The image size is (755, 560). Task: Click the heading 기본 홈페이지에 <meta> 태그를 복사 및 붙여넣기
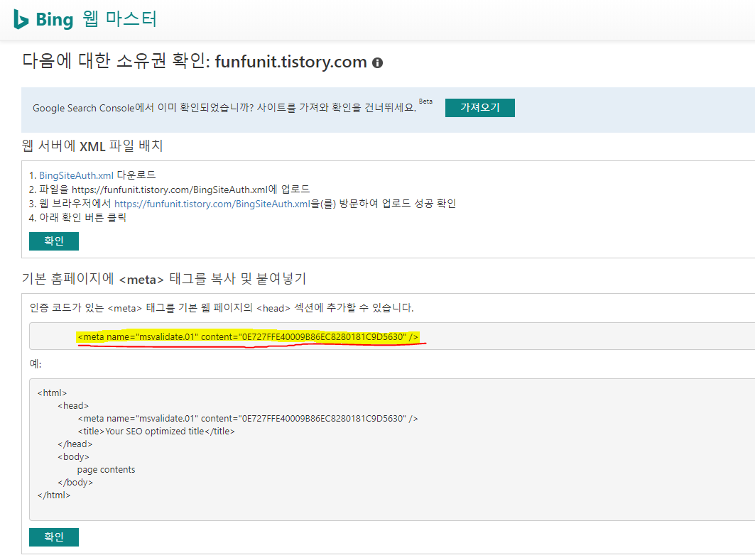click(164, 278)
